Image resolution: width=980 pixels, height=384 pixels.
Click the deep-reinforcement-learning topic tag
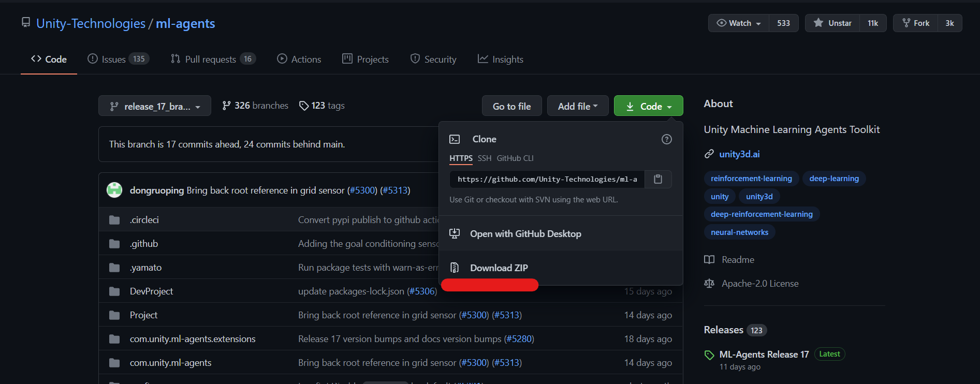[762, 214]
